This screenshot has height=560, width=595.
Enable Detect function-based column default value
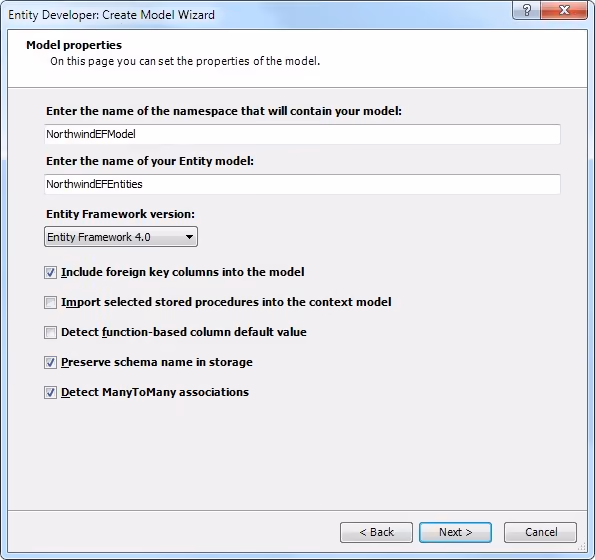click(50, 332)
